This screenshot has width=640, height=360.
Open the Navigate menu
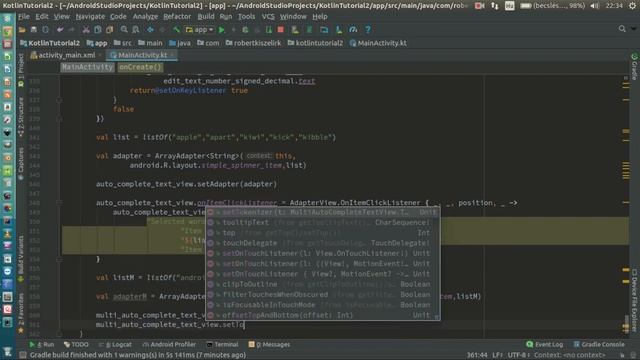pos(90,16)
